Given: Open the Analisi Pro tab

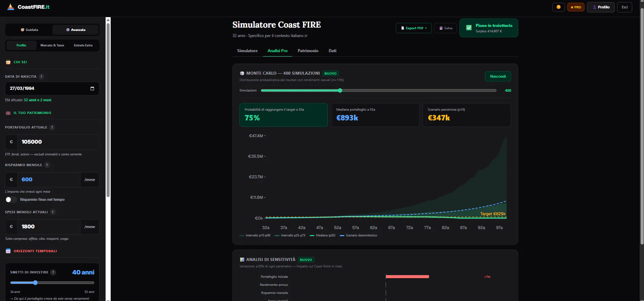Looking at the screenshot, I should [x=277, y=51].
